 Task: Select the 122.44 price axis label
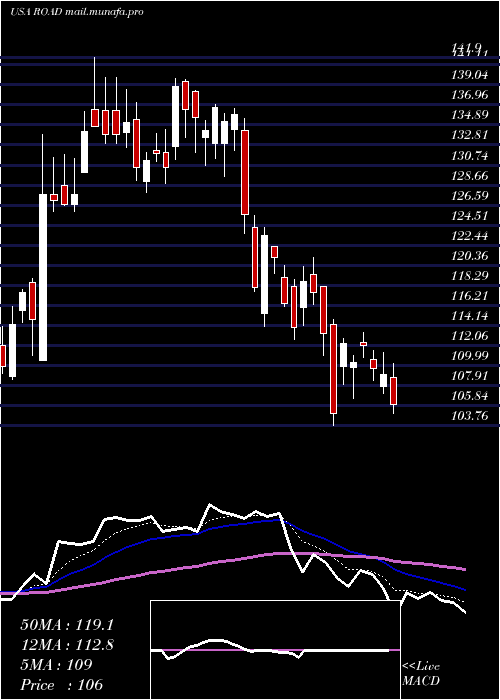click(470, 236)
